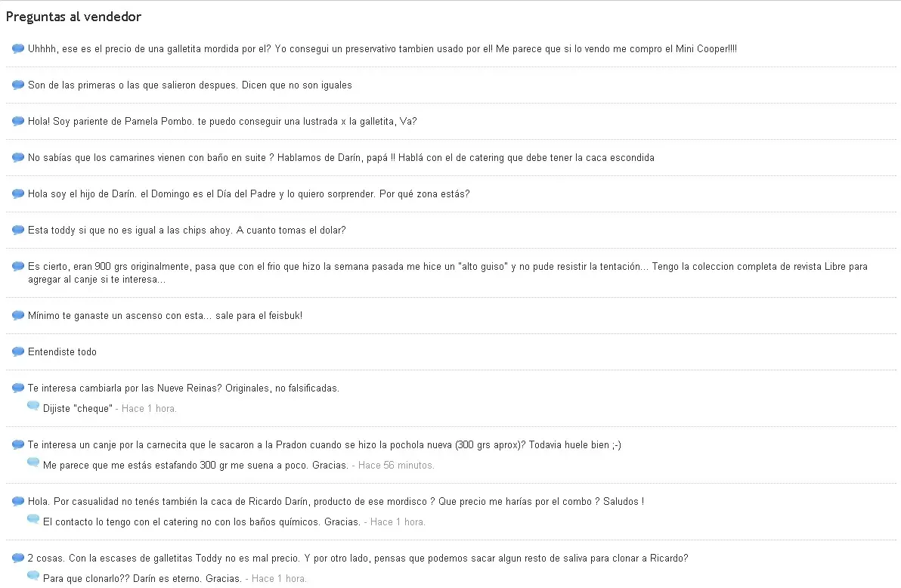Click the bubble icon beside 'Hola soy el hijo de Darín'
901x588 pixels.
coord(18,193)
